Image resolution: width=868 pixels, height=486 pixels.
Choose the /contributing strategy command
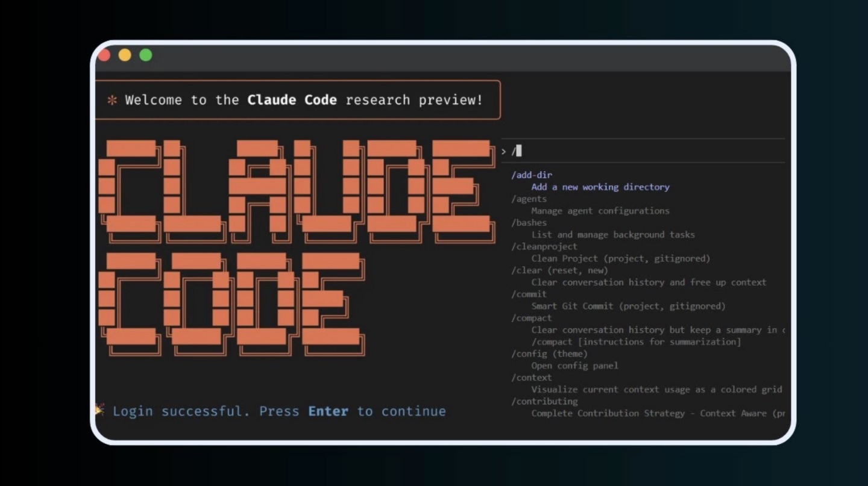pyautogui.click(x=544, y=401)
